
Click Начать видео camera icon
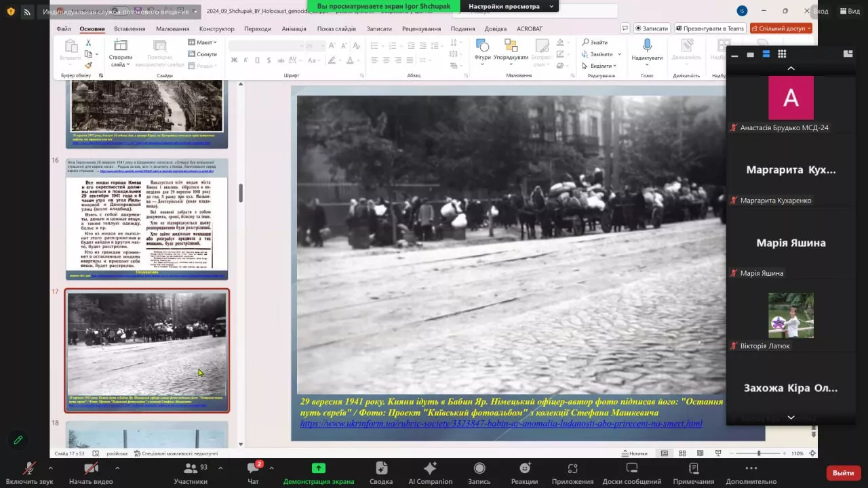(x=91, y=468)
